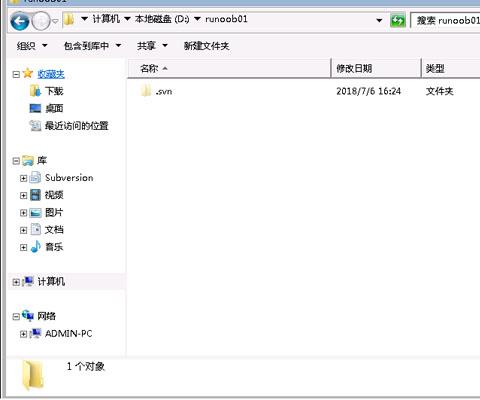Viewport: 480px width, 400px height.
Task: Click the 下载 folder icon
Action: [x=35, y=90]
